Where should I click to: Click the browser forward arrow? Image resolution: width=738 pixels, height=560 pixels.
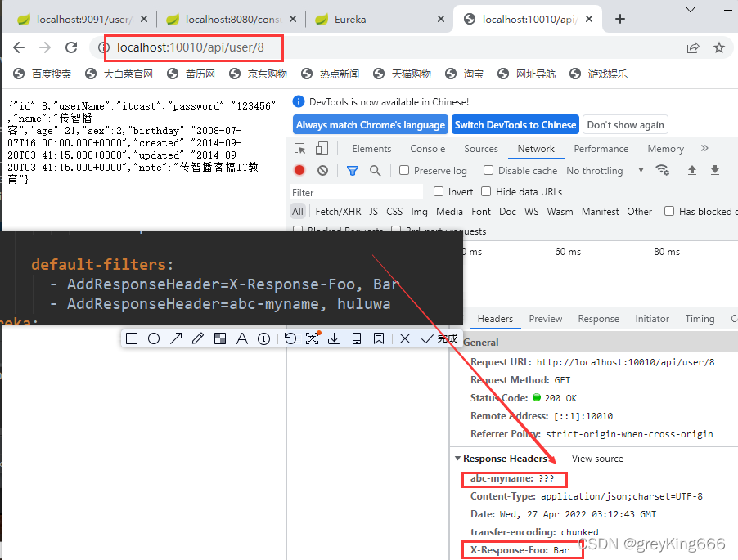45,47
